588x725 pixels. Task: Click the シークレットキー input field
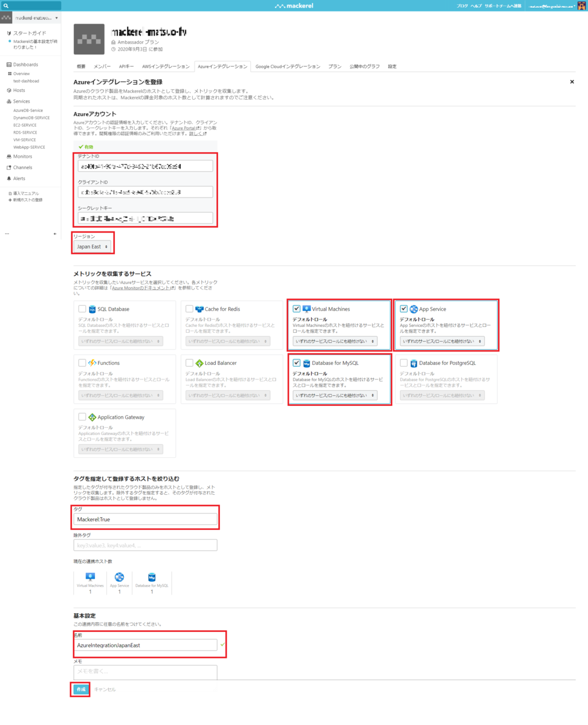click(x=145, y=218)
